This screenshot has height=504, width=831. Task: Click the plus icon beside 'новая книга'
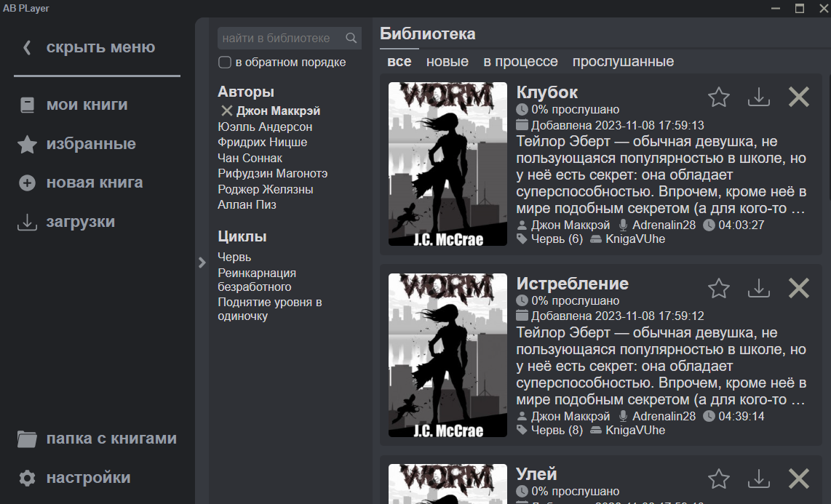[27, 183]
